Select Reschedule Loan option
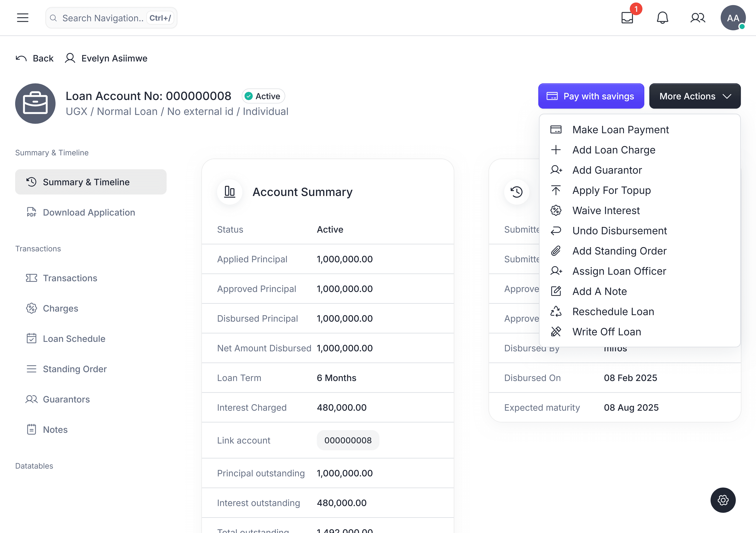756x533 pixels. (613, 312)
